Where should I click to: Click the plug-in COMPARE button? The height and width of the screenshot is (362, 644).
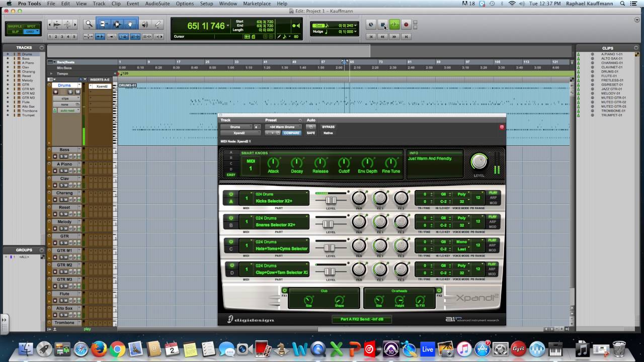tap(291, 133)
